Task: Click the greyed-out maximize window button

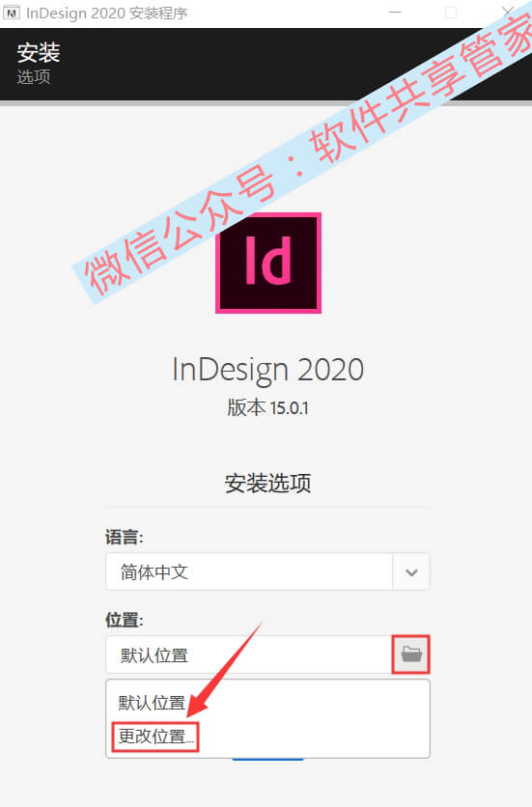Action: 451,13
